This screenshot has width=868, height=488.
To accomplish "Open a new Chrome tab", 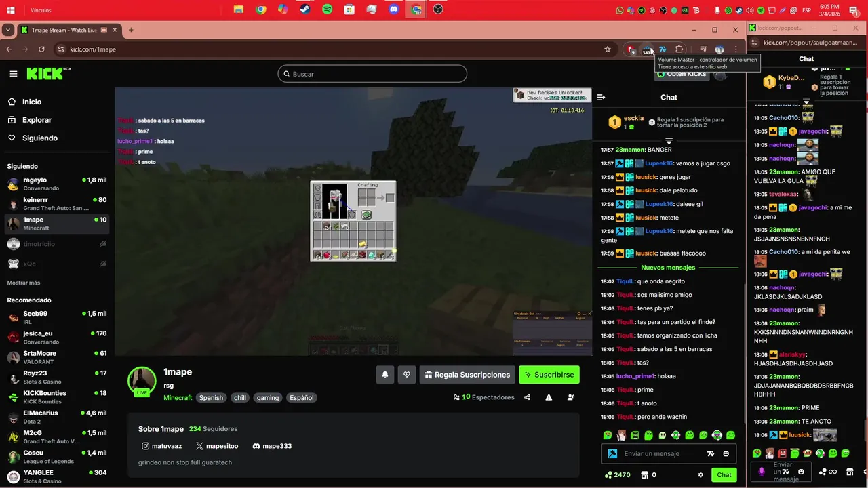I will tap(131, 30).
